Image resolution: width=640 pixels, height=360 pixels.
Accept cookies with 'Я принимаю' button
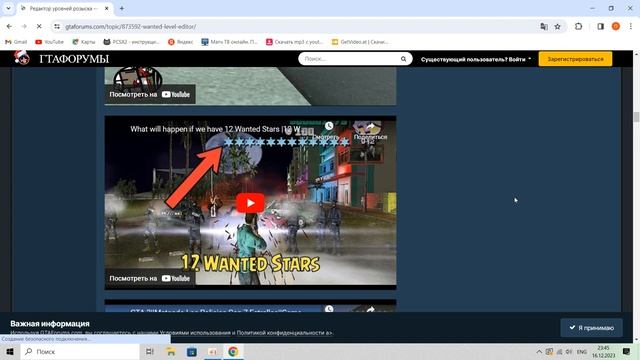tap(591, 327)
